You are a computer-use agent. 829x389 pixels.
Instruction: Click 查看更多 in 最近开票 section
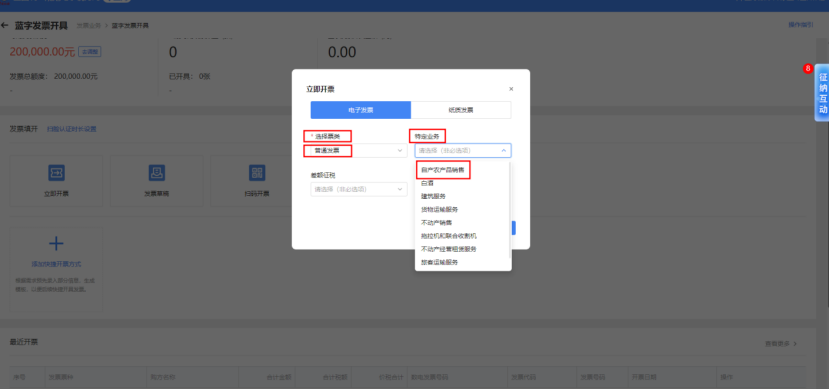[x=780, y=344]
